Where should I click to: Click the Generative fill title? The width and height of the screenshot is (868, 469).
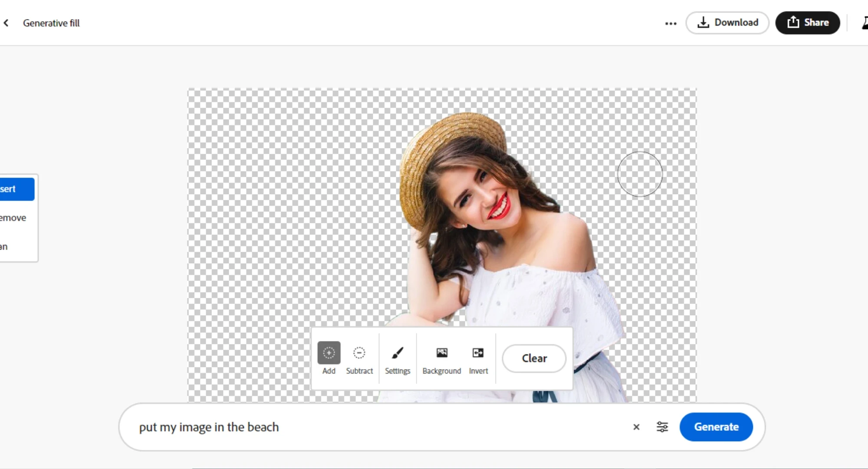pyautogui.click(x=51, y=23)
